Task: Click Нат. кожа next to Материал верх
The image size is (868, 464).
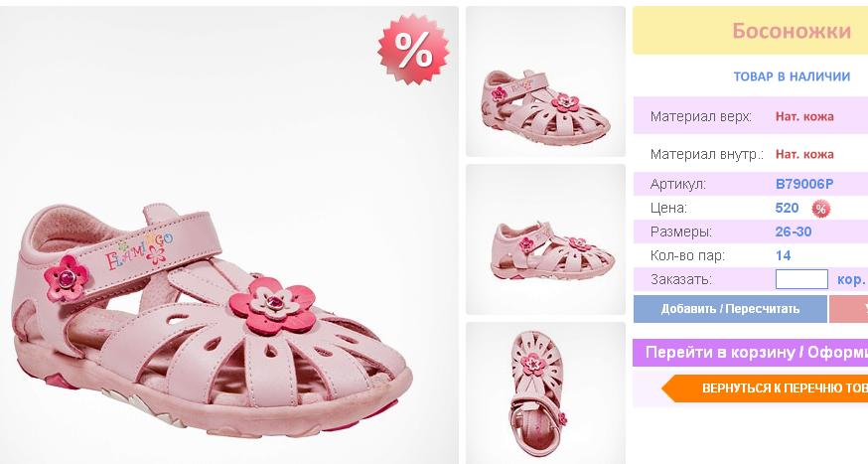Action: [x=804, y=116]
